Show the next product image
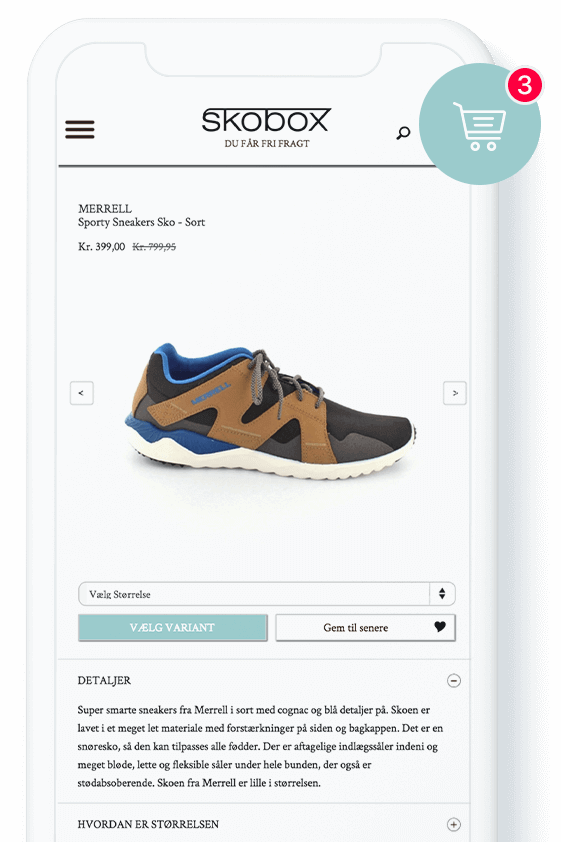Screen dimensions: 561x842 (x=455, y=393)
